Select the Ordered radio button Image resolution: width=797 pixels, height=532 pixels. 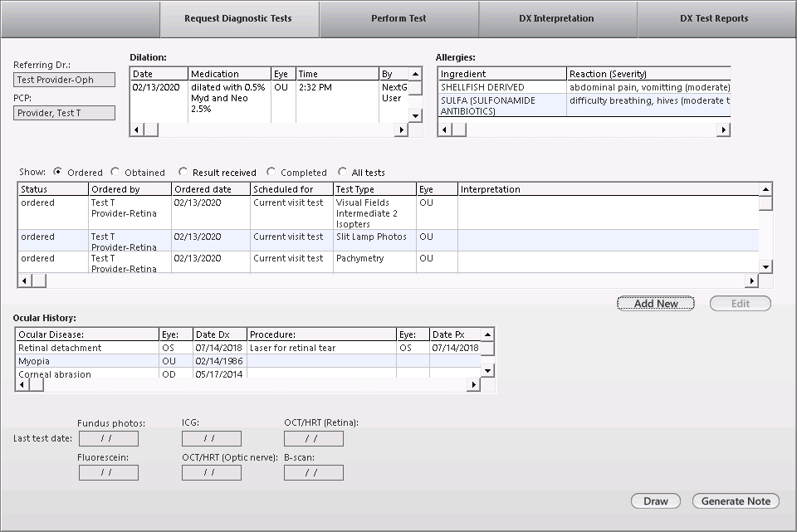(x=58, y=173)
